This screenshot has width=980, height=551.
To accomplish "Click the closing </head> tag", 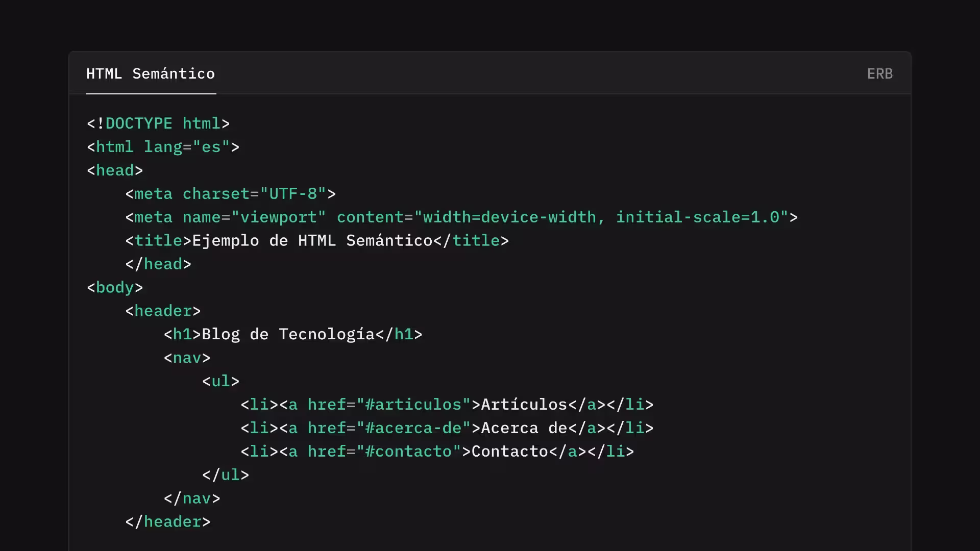I will 158,264.
